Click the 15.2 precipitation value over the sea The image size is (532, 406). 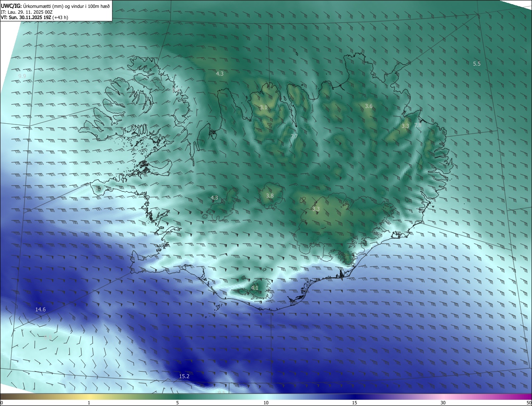click(x=184, y=377)
